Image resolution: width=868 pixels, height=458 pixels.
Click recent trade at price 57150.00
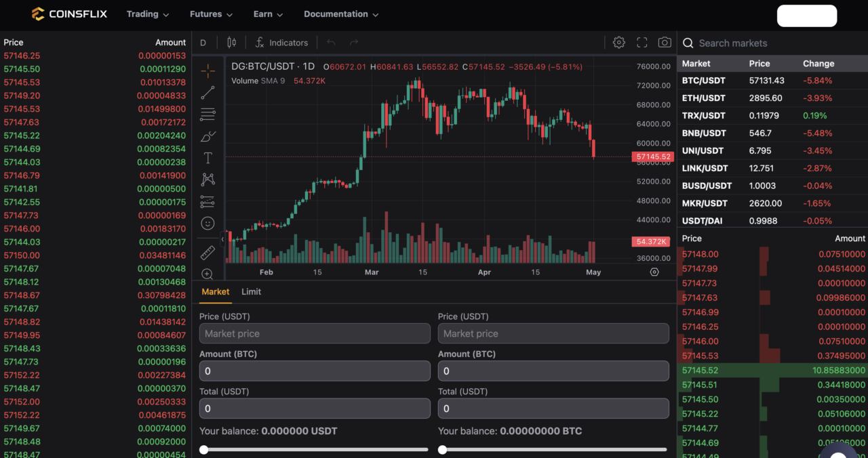click(x=95, y=255)
